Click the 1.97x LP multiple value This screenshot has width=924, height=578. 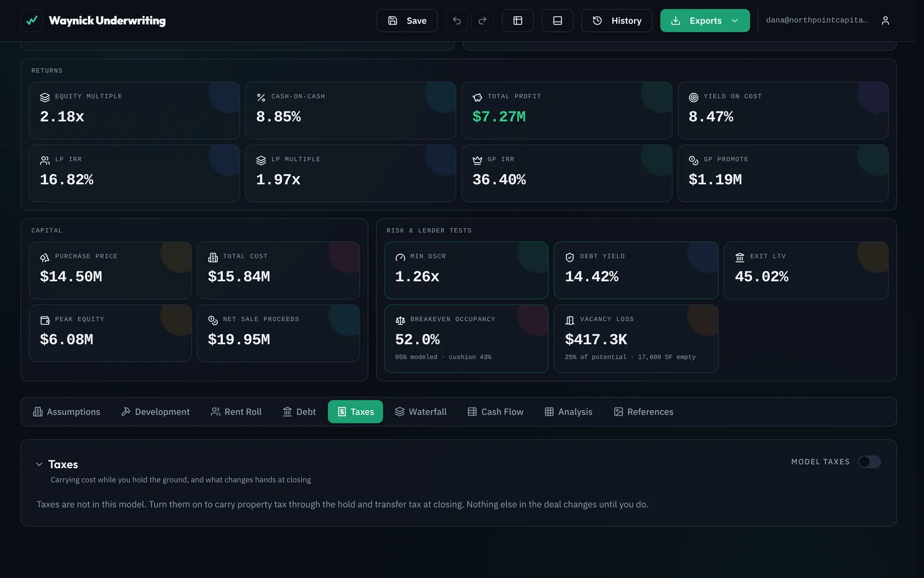[278, 180]
